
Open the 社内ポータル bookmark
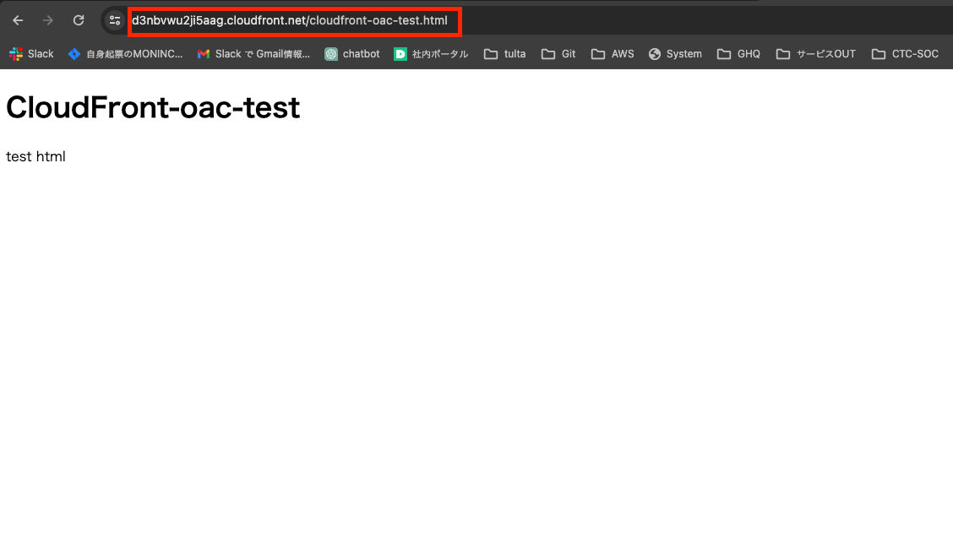[431, 54]
